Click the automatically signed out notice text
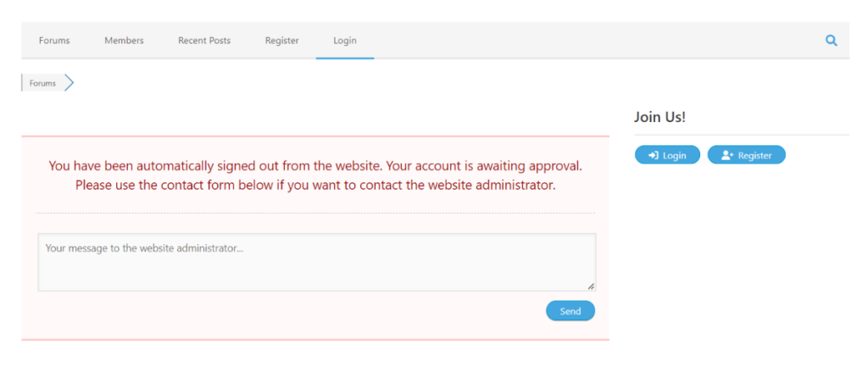The image size is (868, 372). click(315, 165)
